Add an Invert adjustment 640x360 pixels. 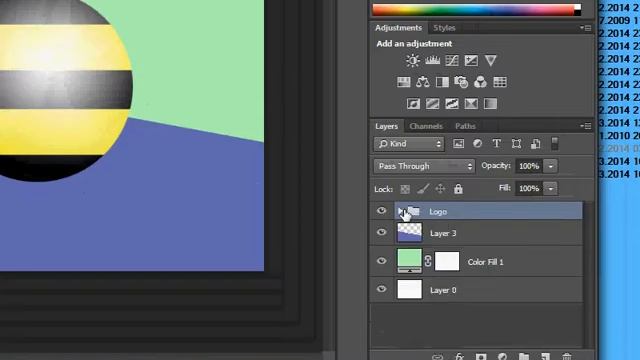click(x=413, y=104)
